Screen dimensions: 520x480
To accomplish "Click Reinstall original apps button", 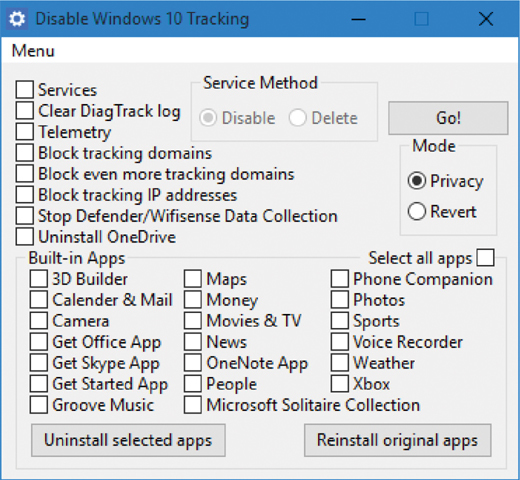I will [x=398, y=440].
